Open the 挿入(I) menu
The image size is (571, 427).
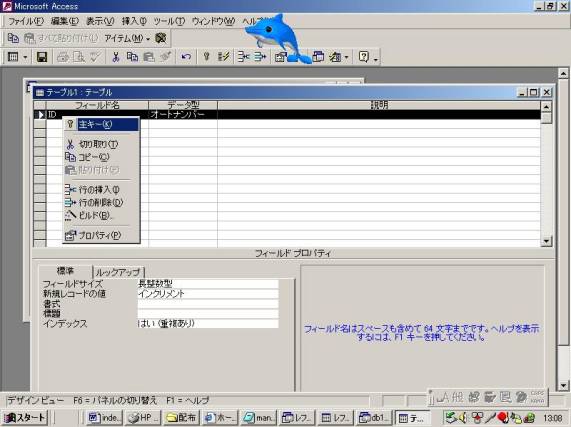(134, 21)
